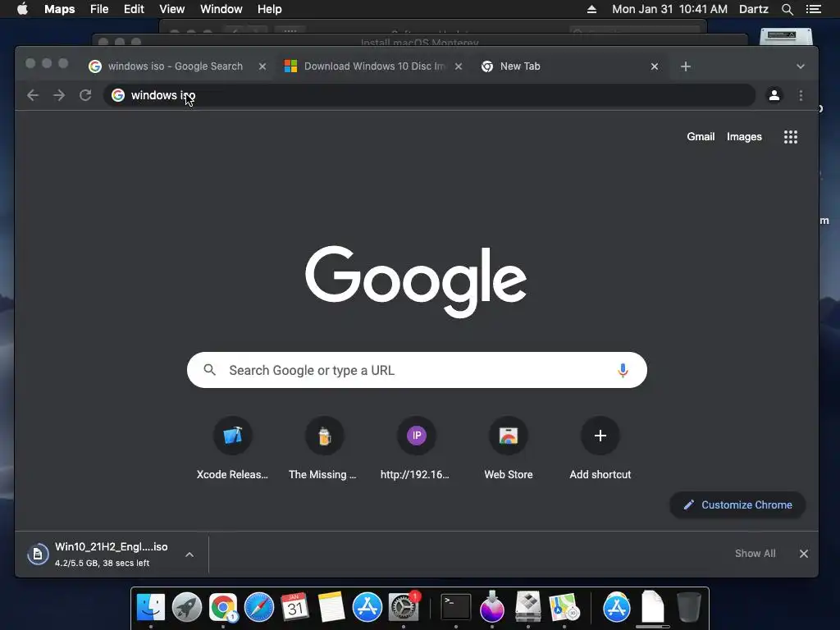Open the Maps application menu
Screen dimensions: 840x630
(x=59, y=9)
